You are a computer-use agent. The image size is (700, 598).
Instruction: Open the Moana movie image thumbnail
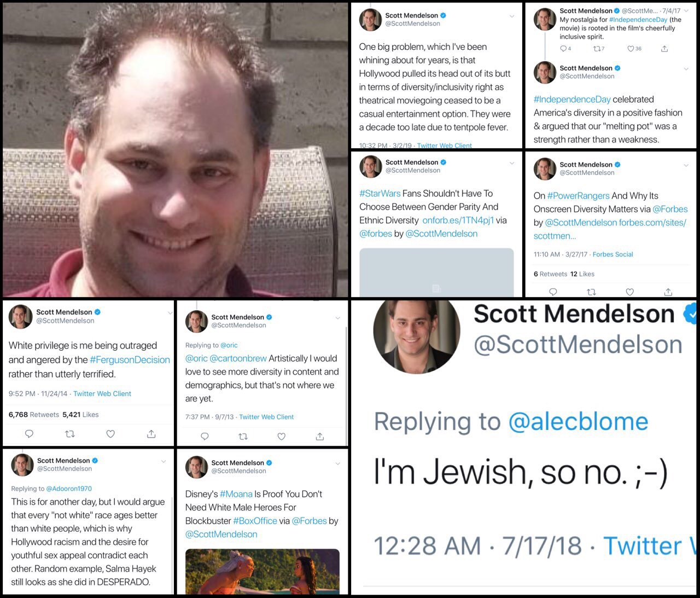262,572
